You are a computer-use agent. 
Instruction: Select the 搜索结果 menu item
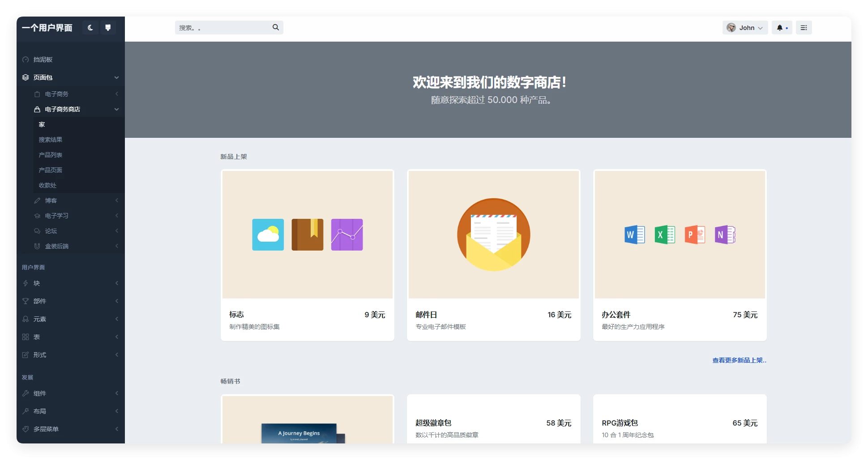(x=51, y=140)
